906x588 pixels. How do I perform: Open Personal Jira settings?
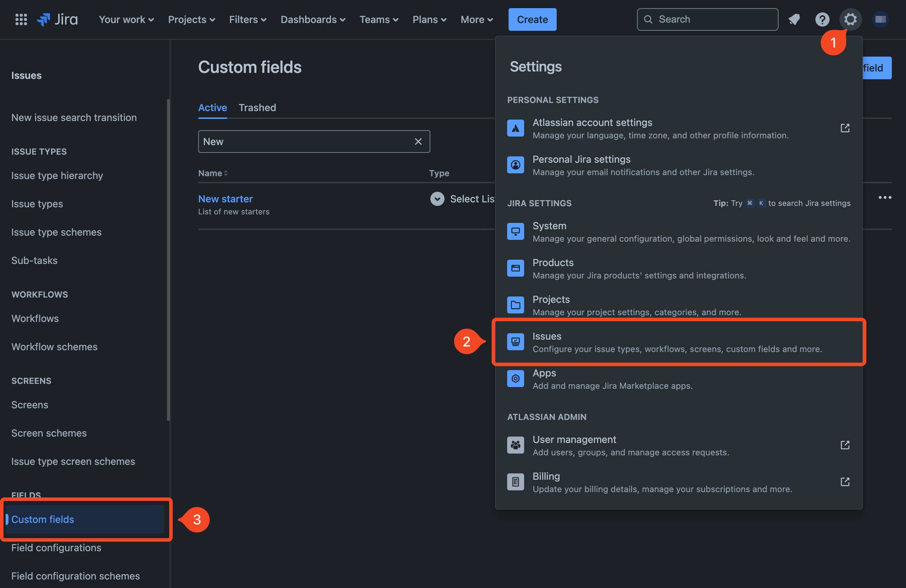pos(678,165)
